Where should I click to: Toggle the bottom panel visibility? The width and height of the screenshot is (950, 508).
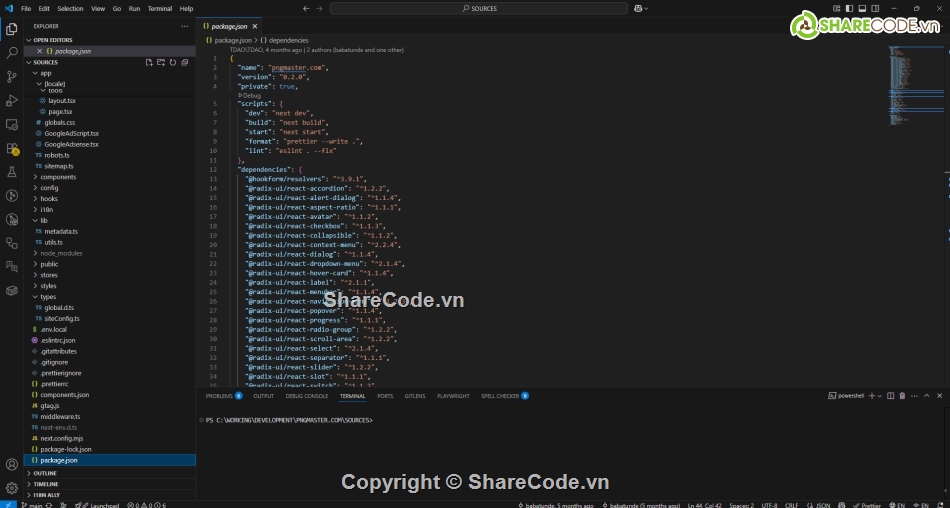click(862, 8)
